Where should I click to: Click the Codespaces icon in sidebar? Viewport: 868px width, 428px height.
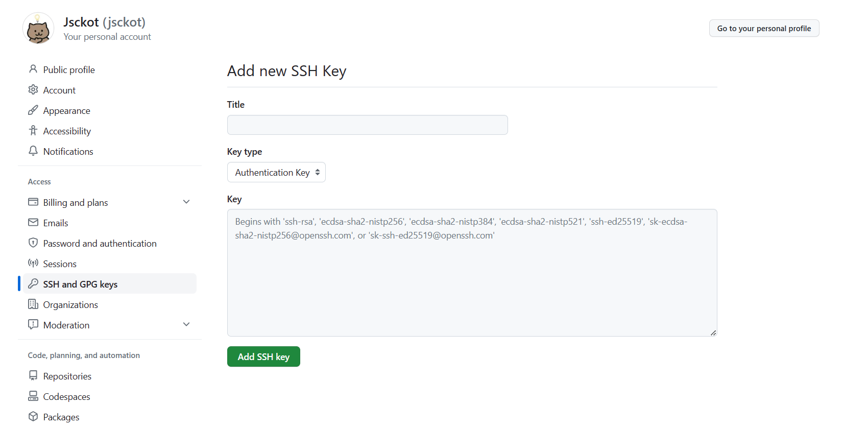click(33, 396)
